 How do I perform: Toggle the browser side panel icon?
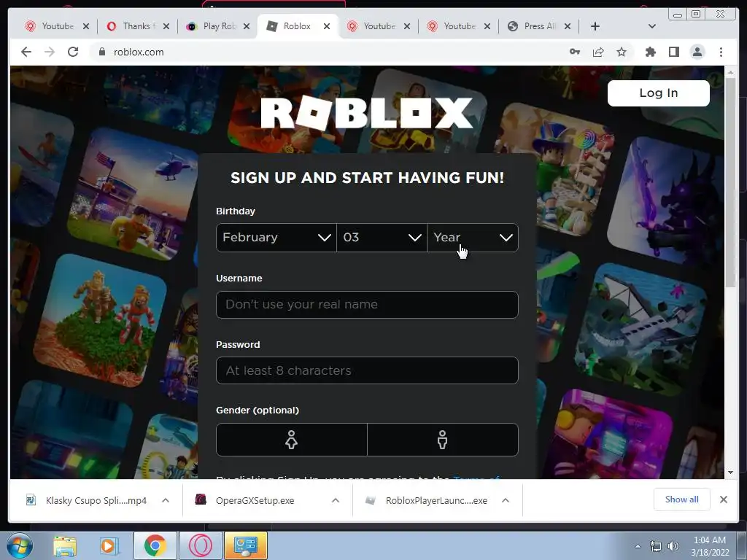(673, 52)
